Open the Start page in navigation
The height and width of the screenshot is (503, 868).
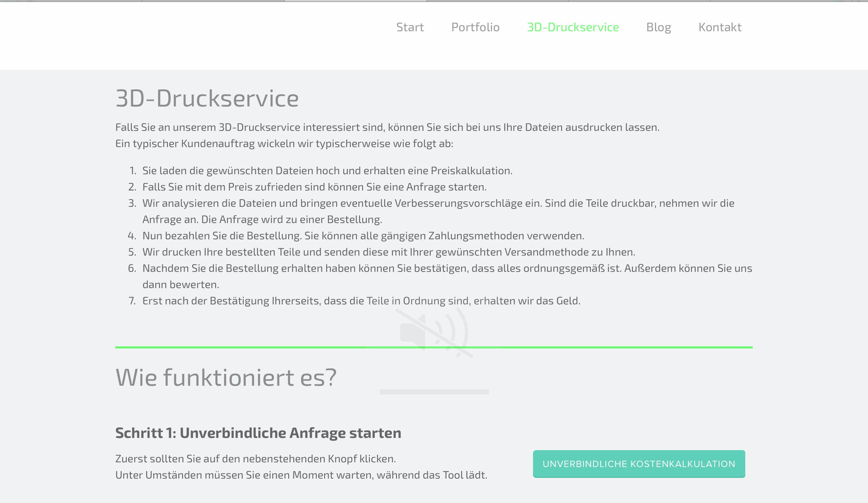410,27
